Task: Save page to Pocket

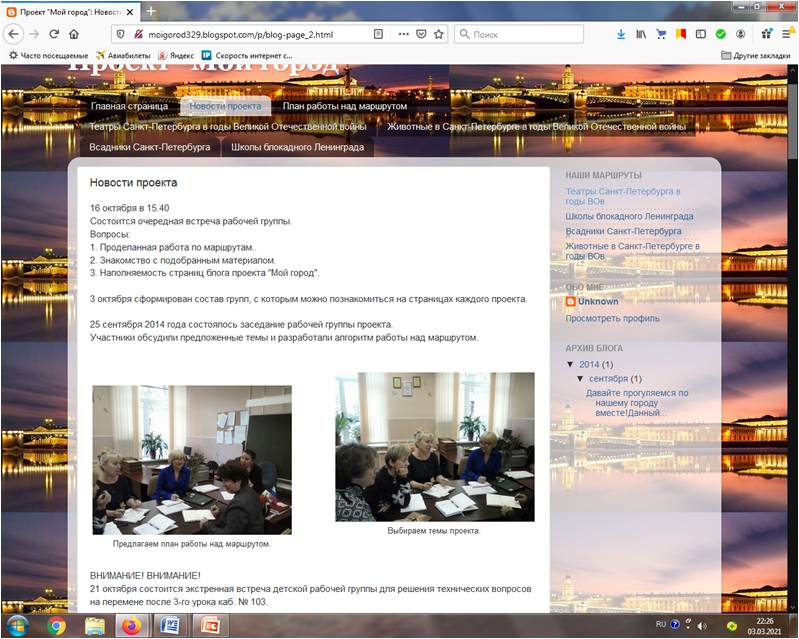Action: 421,34
